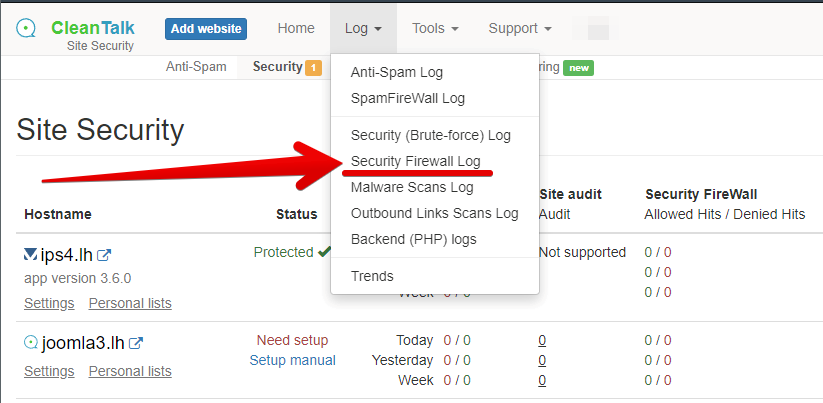
Task: Select Security Firewall Log menu entry
Action: pyautogui.click(x=416, y=161)
